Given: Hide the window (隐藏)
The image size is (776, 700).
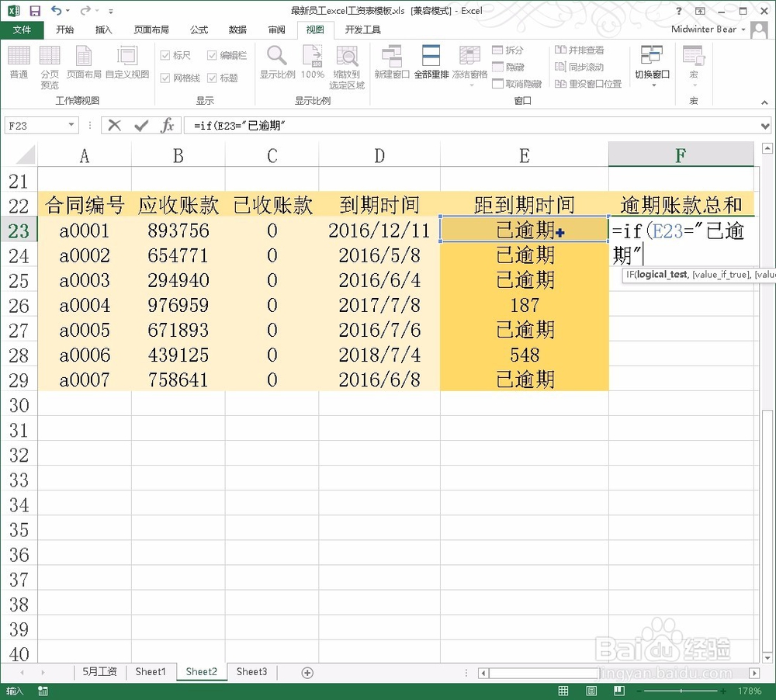Looking at the screenshot, I should point(508,67).
